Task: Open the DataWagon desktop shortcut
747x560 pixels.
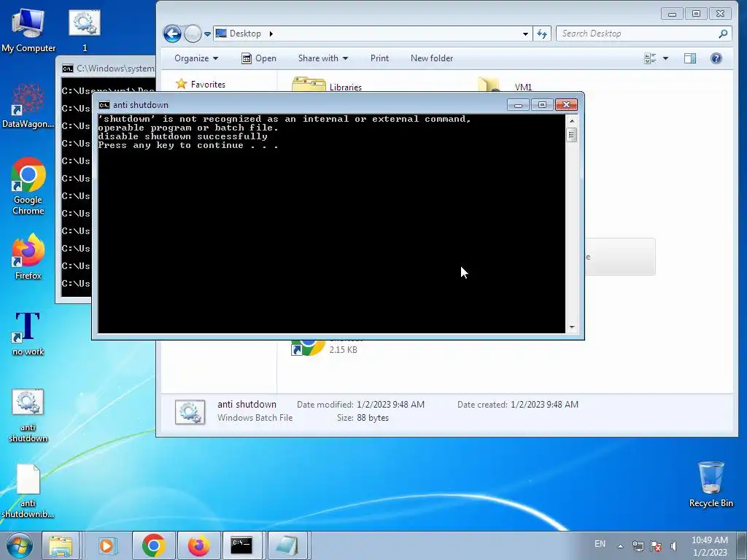Action: 28,106
